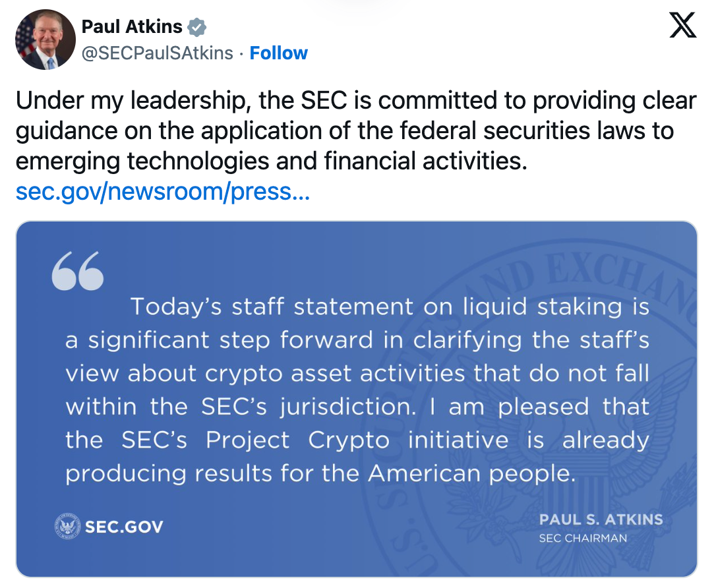Follow Paul Atkins
This screenshot has width=716, height=588.
click(x=278, y=53)
